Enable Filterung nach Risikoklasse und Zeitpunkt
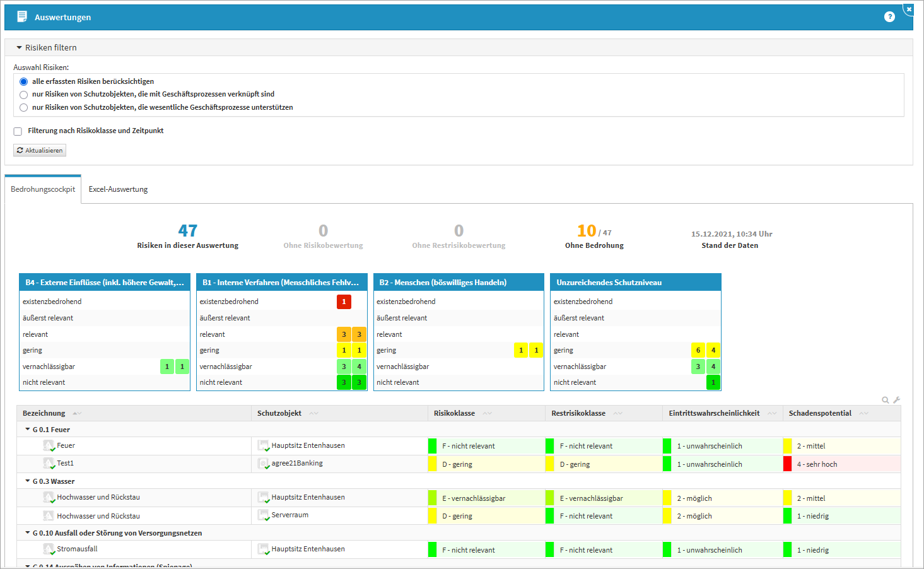Image resolution: width=924 pixels, height=569 pixels. coord(18,131)
